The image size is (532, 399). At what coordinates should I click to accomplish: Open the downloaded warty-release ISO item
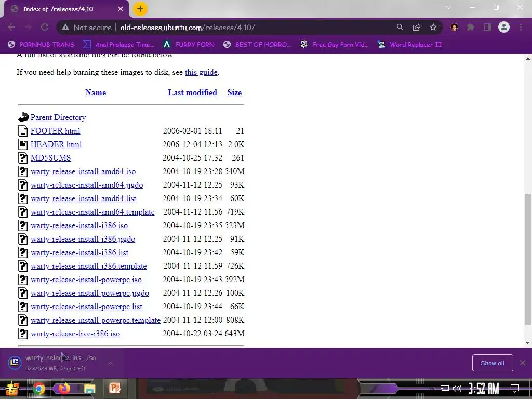coord(60,363)
